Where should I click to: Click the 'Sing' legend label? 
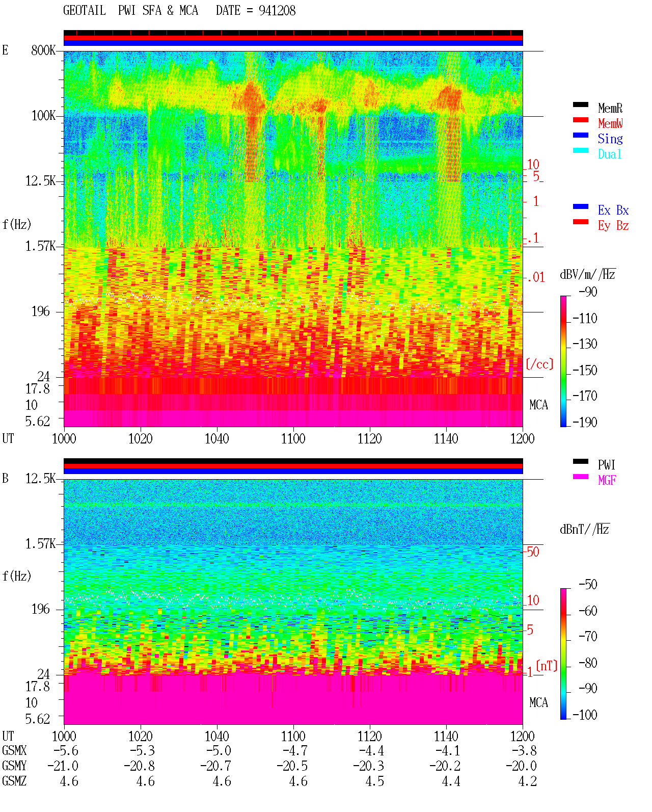(x=610, y=139)
